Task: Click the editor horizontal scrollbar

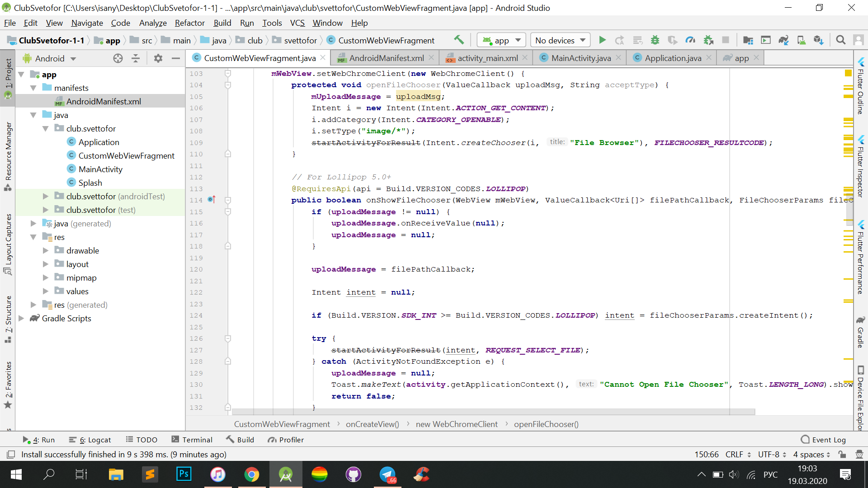Action: [493, 412]
